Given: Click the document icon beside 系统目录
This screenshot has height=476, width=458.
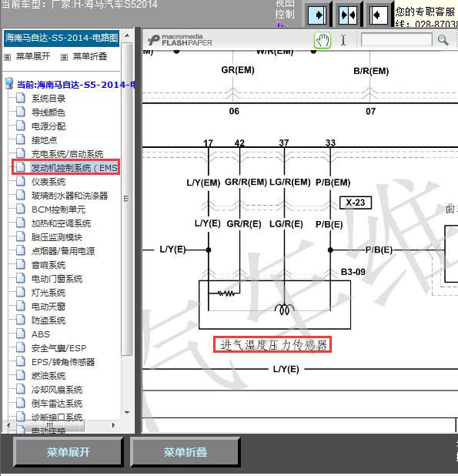Looking at the screenshot, I should click(20, 98).
